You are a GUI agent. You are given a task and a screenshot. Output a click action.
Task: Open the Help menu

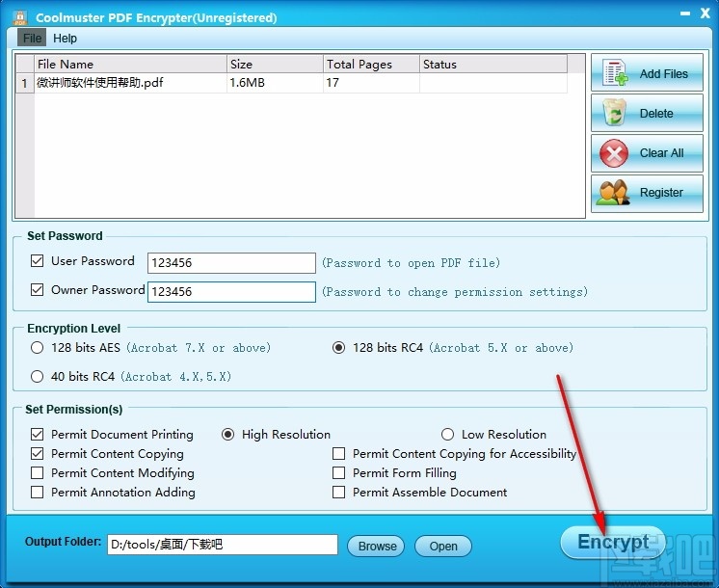[x=65, y=38]
